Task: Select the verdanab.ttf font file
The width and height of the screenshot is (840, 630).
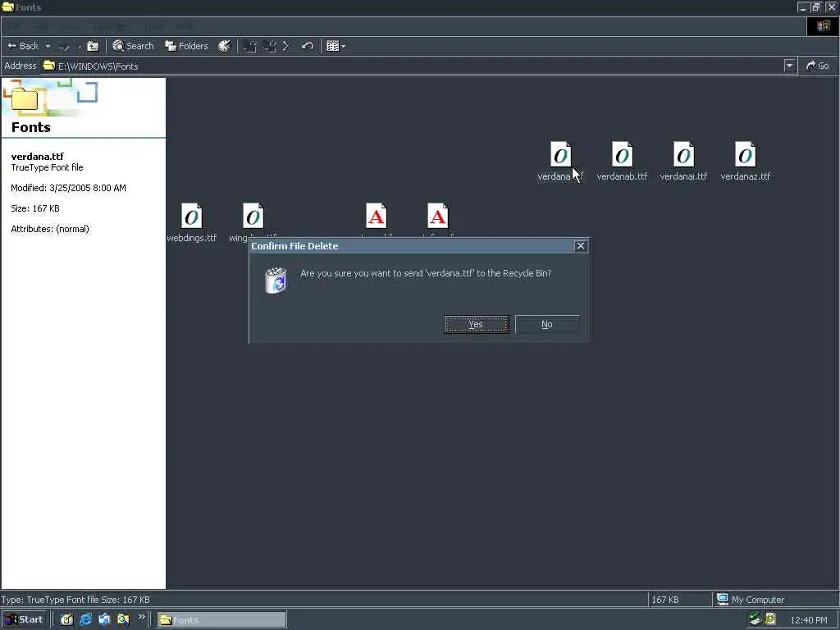Action: (622, 162)
